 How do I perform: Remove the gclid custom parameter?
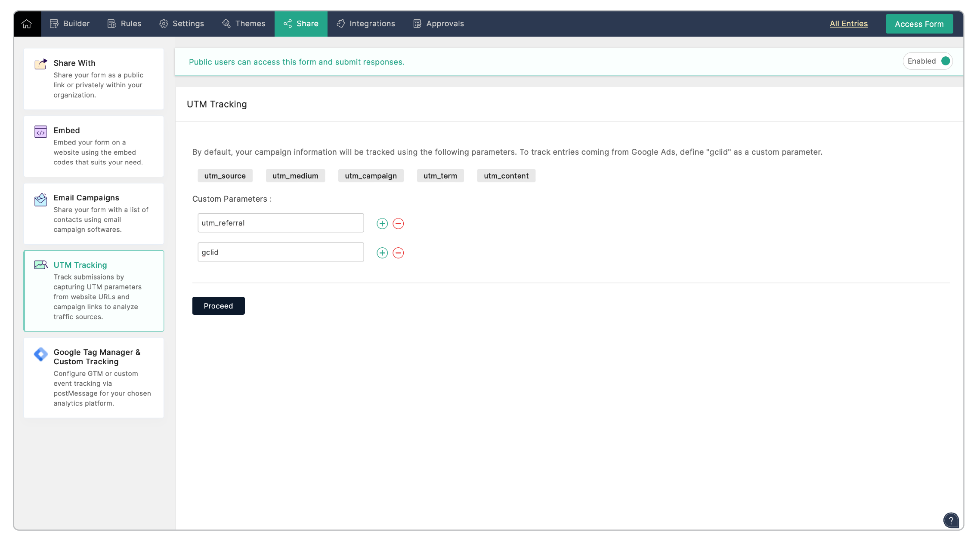398,253
